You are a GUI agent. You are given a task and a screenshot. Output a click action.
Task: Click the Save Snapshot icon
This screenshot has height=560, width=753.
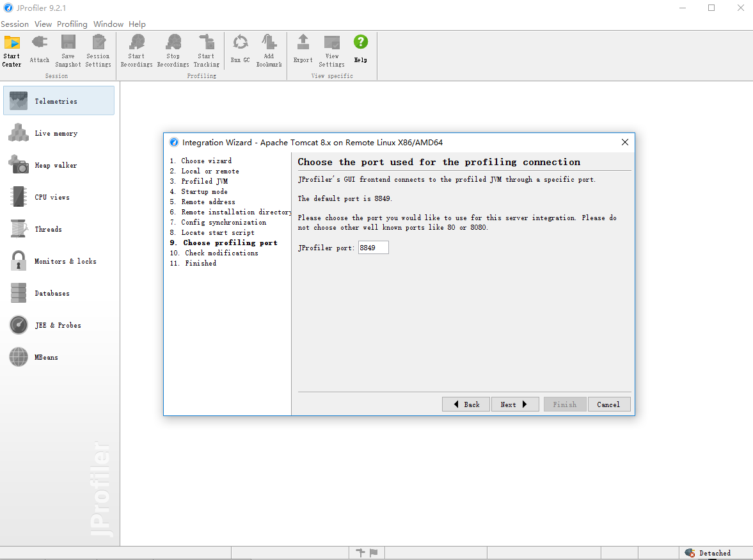(x=68, y=51)
